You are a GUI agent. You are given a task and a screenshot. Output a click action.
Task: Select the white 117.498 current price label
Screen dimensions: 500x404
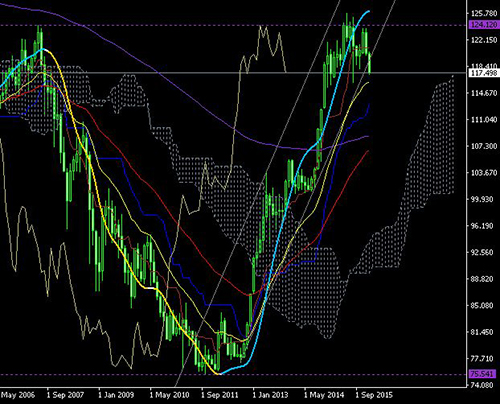coord(484,73)
